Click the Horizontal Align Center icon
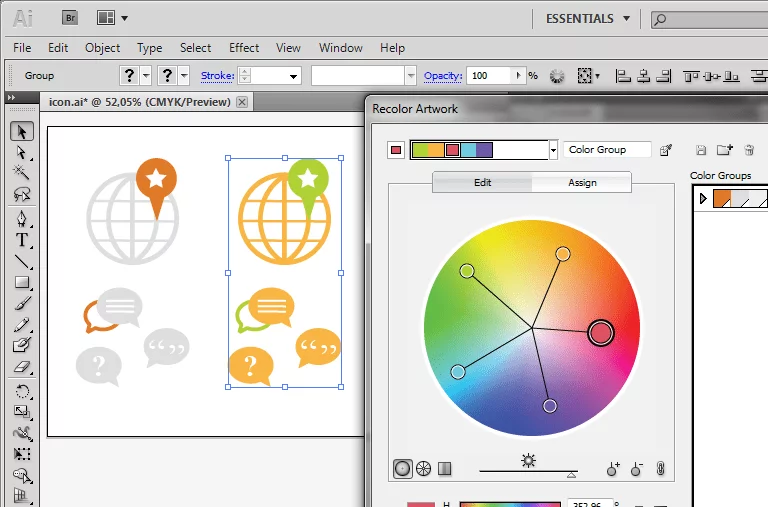Screen dimensions: 768x507 pyautogui.click(x=644, y=76)
